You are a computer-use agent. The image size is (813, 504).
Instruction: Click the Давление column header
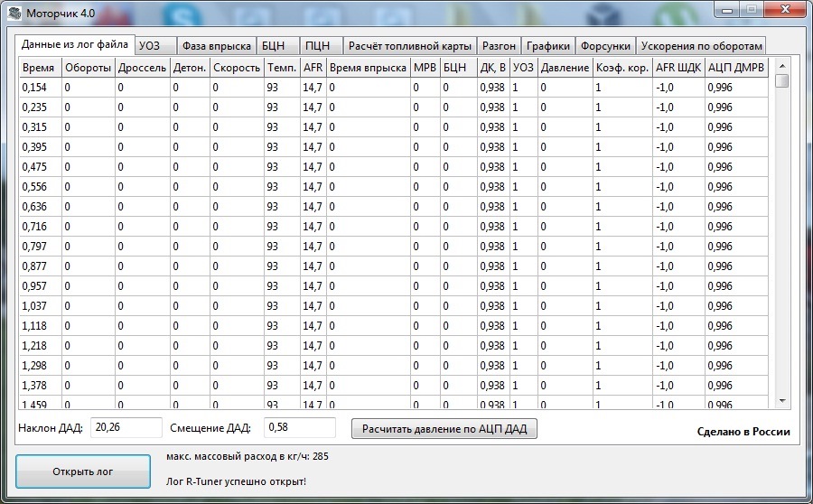565,68
